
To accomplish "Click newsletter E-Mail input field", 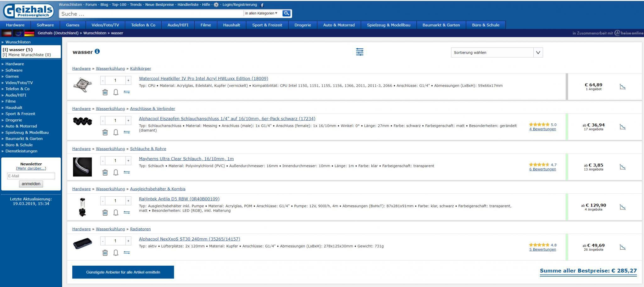I will (x=31, y=176).
